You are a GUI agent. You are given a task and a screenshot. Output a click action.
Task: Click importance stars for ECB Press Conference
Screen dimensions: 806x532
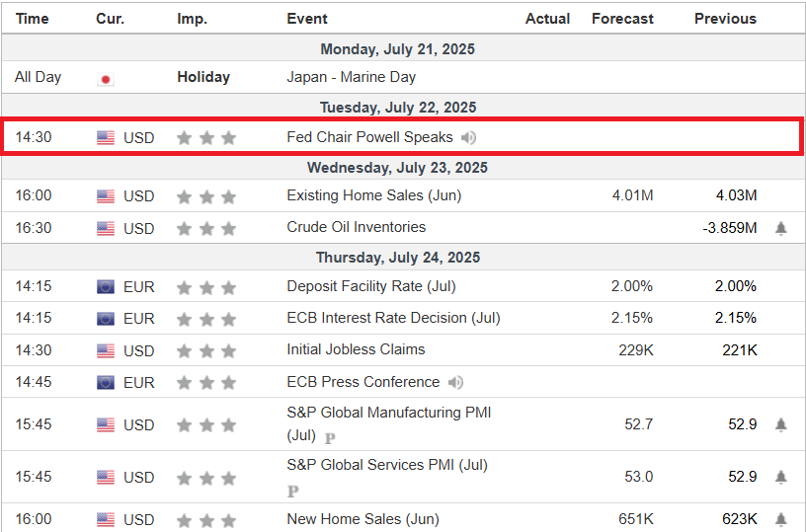pyautogui.click(x=206, y=383)
